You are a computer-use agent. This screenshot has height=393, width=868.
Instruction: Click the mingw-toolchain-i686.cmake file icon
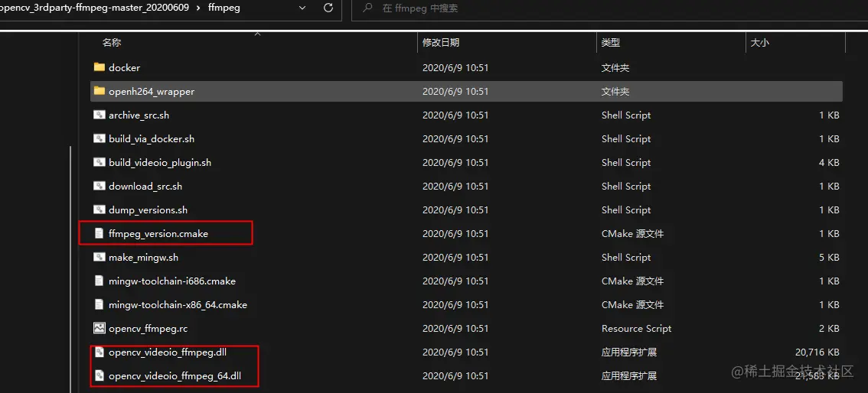pyautogui.click(x=99, y=281)
